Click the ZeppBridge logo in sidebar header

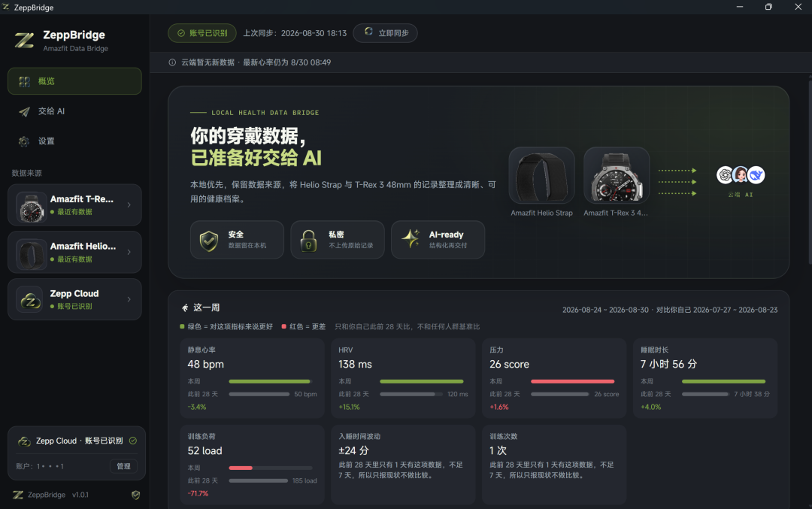click(24, 41)
